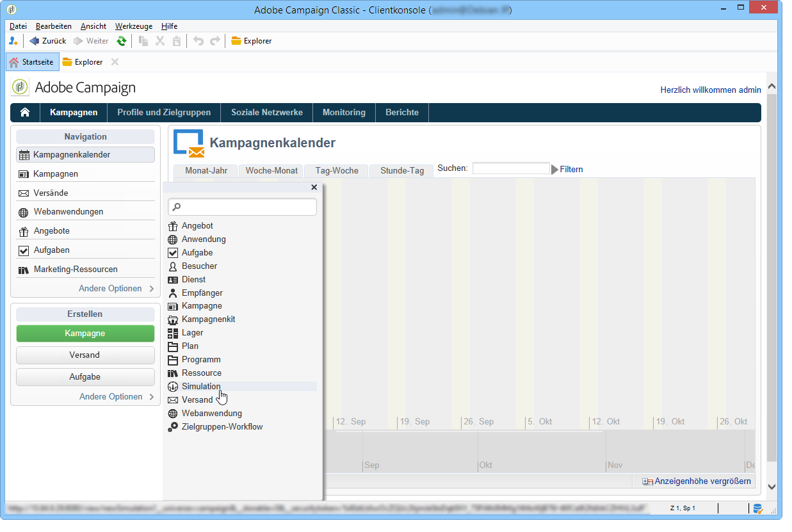Click the cut scissors icon
The height and width of the screenshot is (532, 792).
tap(161, 41)
